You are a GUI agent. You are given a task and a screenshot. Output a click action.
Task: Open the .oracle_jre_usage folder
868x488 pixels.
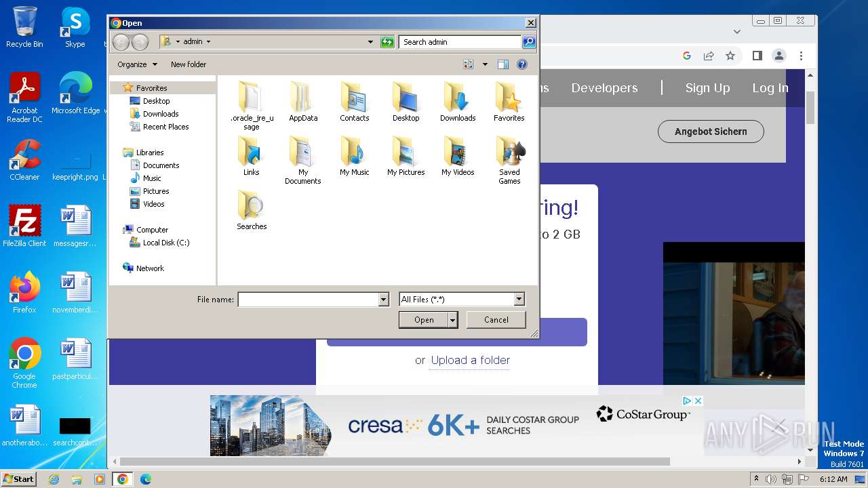point(252,106)
